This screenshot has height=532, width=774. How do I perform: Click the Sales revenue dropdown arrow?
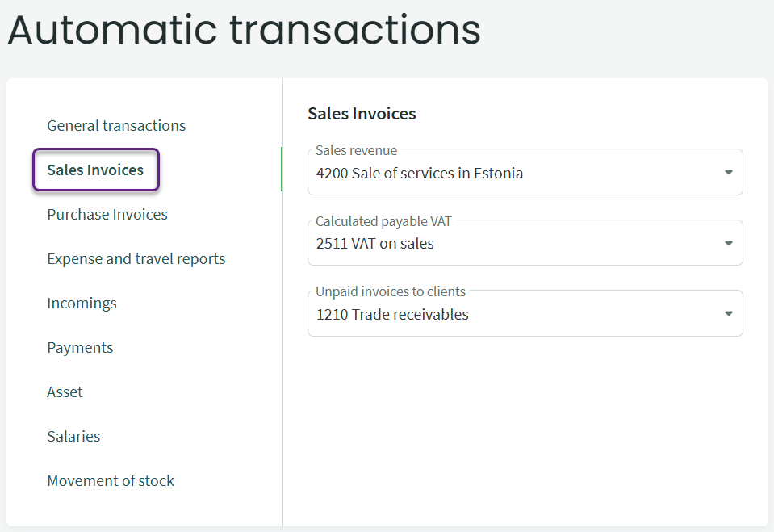point(728,173)
